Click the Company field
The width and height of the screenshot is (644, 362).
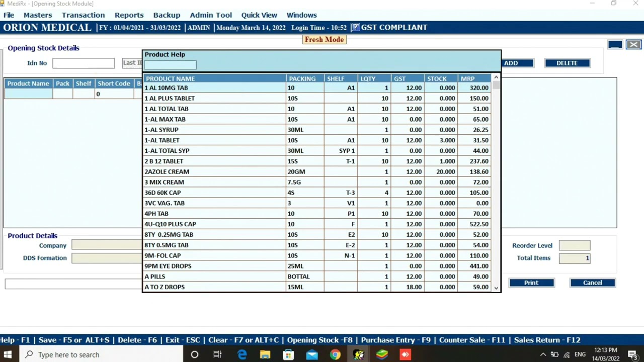pos(107,245)
